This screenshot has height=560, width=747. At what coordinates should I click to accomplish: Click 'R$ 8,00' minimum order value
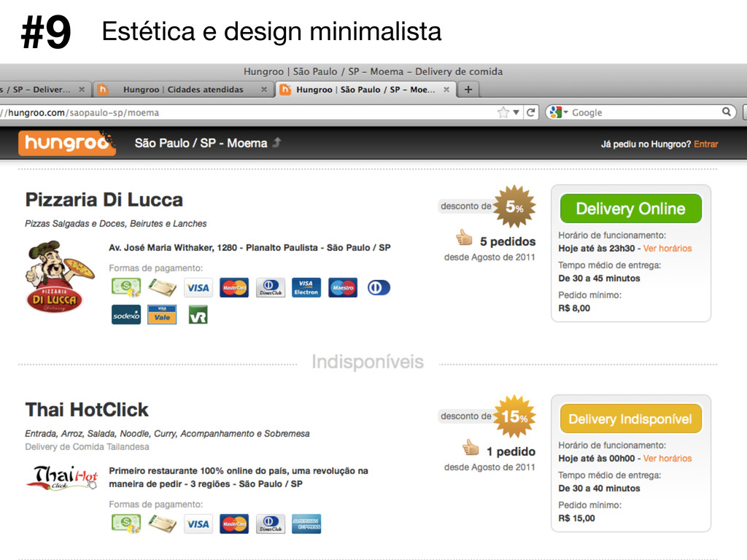click(x=574, y=308)
